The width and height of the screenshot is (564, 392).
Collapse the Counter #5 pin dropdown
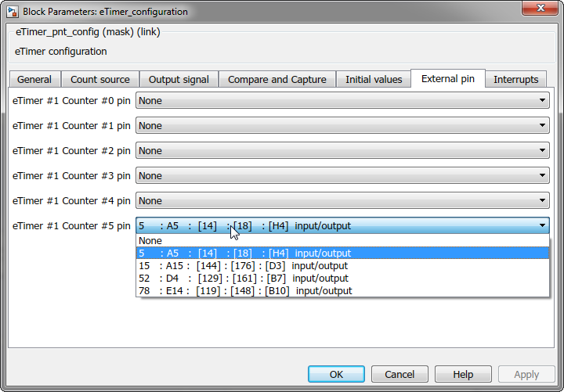pos(342,225)
